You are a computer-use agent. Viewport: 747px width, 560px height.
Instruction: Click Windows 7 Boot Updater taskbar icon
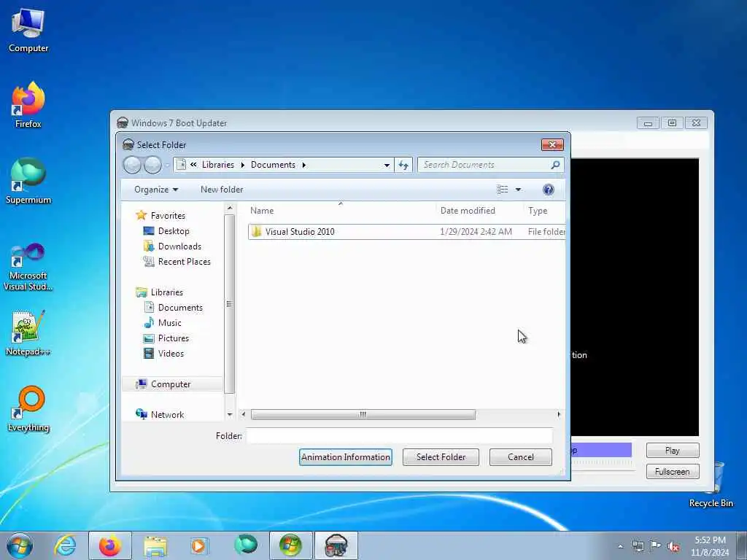coord(336,545)
